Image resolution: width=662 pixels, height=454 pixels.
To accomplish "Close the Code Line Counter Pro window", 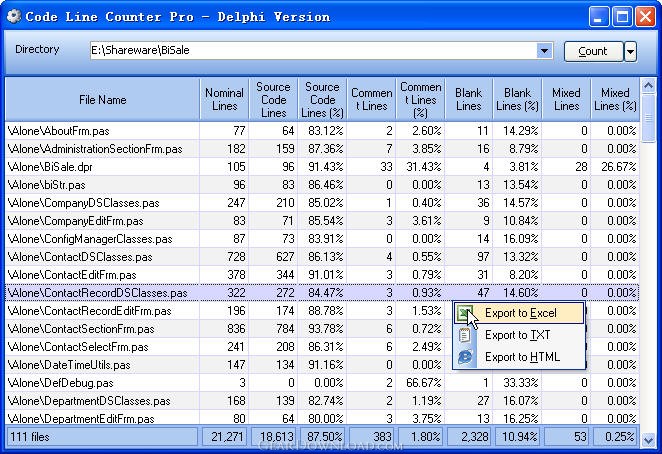I will tap(645, 16).
